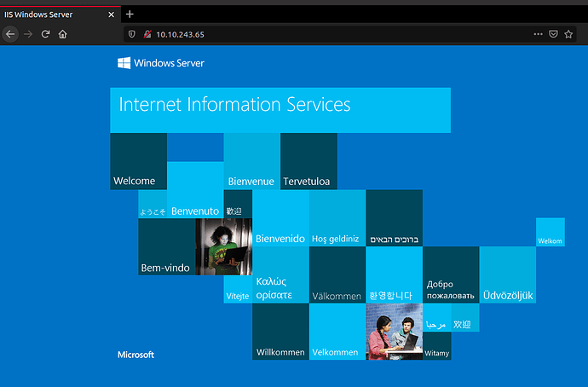The width and height of the screenshot is (588, 387).
Task: Click the Tervetuloa tile
Action: [308, 161]
